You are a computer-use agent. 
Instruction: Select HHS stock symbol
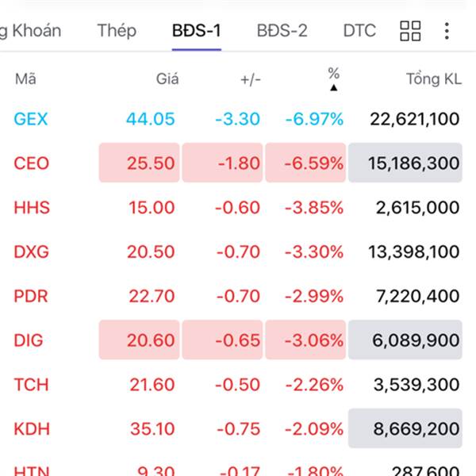coord(31,208)
